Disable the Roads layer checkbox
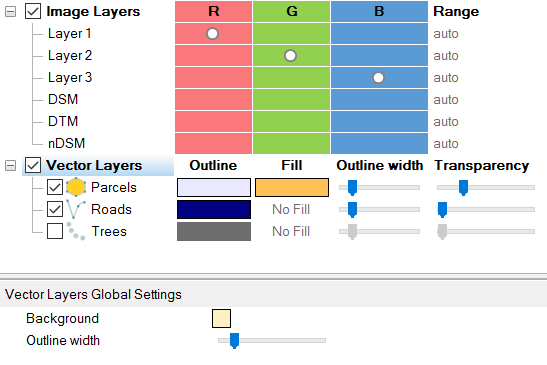The height and width of the screenshot is (365, 547). pyautogui.click(x=55, y=209)
